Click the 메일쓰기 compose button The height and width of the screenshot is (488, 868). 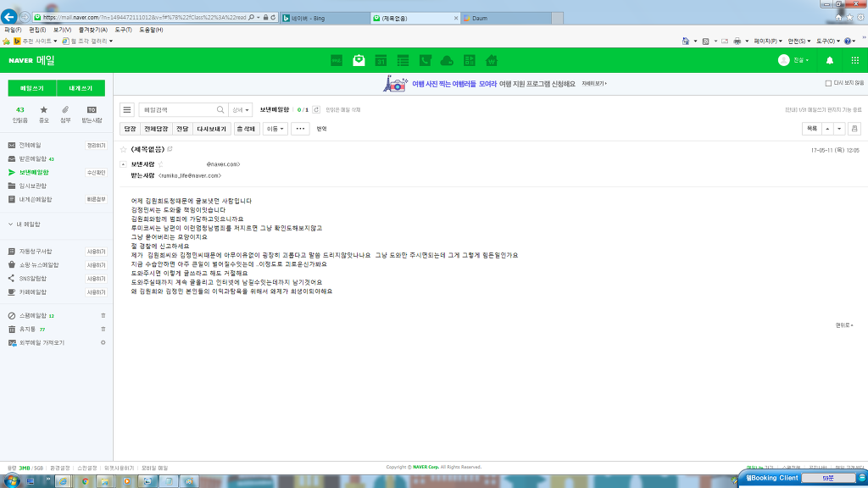click(32, 88)
